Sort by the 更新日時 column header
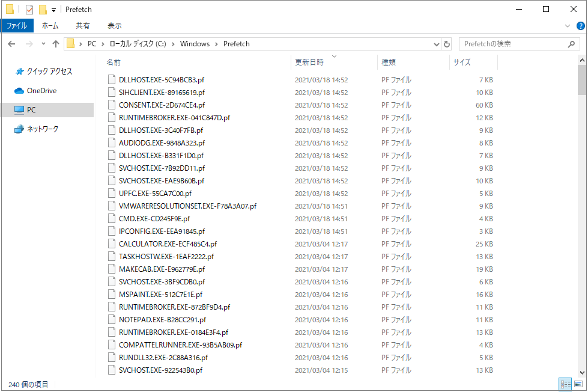This screenshot has width=588, height=392. 309,63
